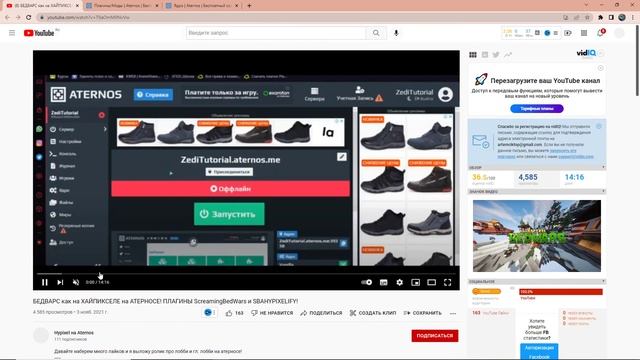
Task: Click the Консоль item in Aternos sidebar
Action: click(x=63, y=154)
